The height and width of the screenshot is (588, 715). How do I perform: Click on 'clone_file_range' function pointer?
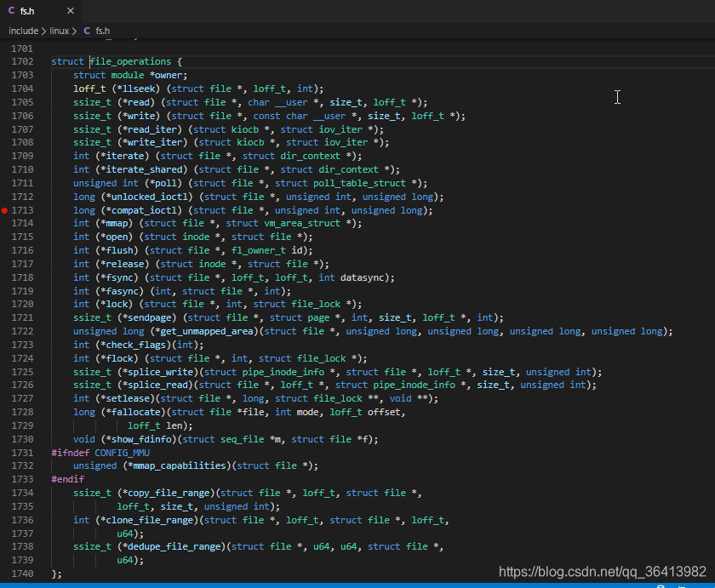pos(150,521)
